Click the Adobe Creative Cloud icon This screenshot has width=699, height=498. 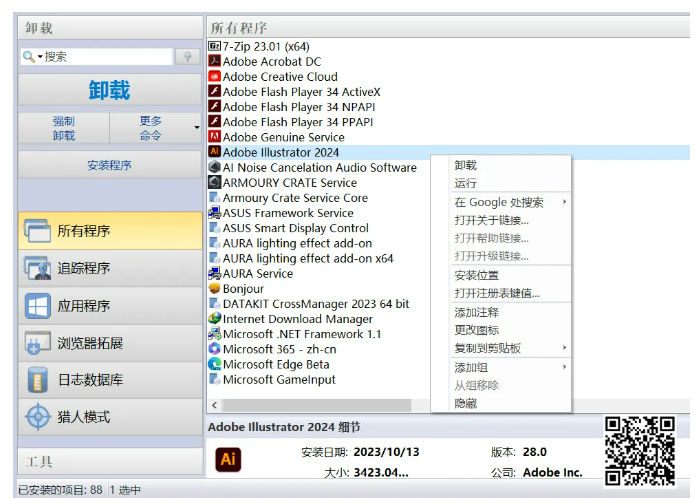point(214,76)
